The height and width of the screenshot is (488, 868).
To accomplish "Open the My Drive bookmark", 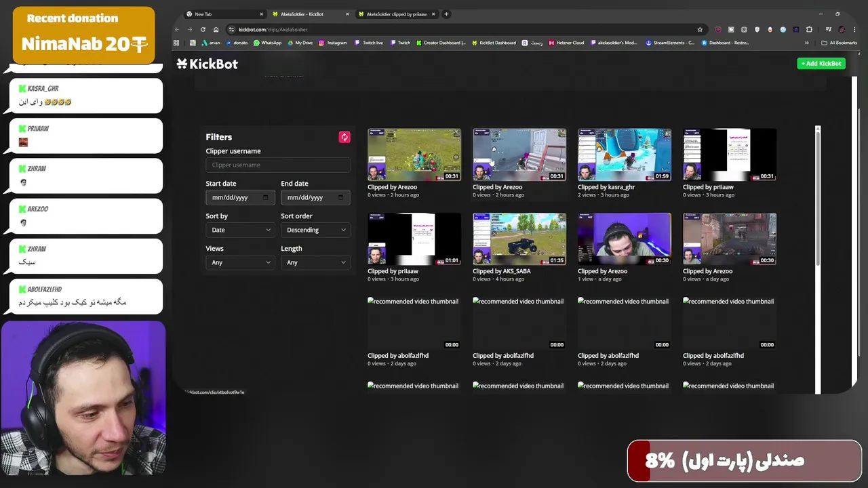I will click(x=300, y=43).
